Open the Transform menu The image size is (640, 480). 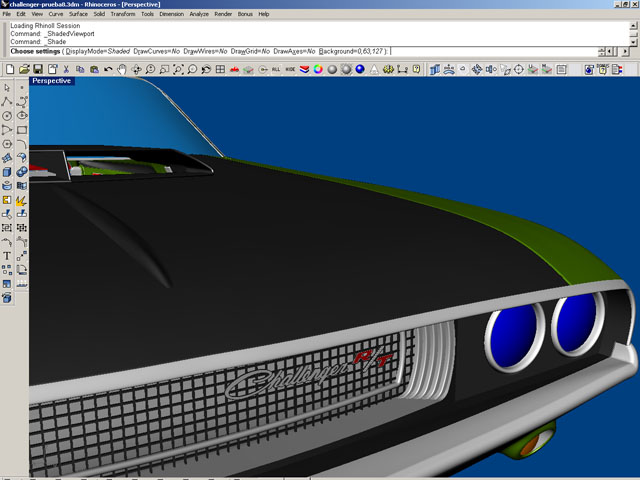tap(123, 14)
